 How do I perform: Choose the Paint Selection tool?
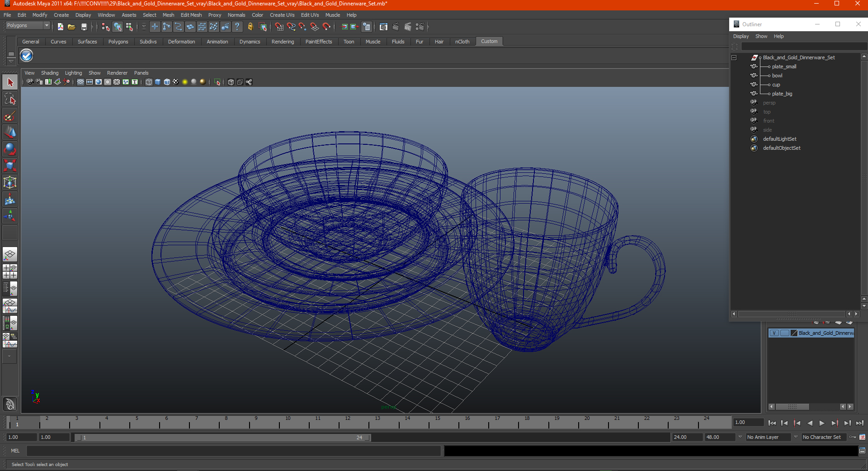10,116
